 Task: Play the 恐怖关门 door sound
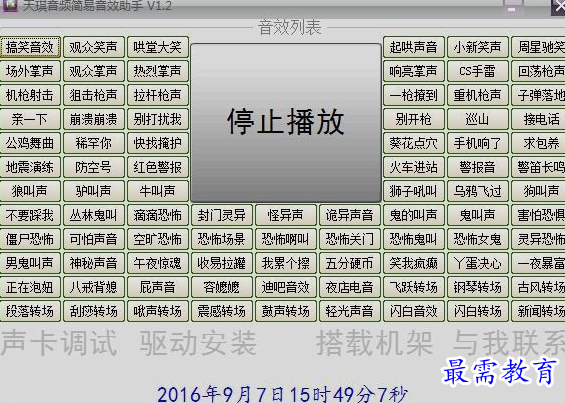tap(350, 239)
